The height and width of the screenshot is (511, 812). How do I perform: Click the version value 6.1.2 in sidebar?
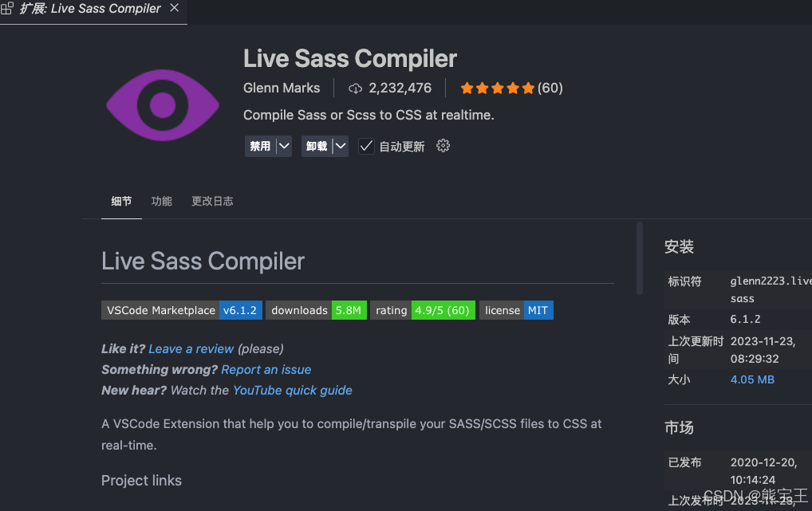[745, 319]
